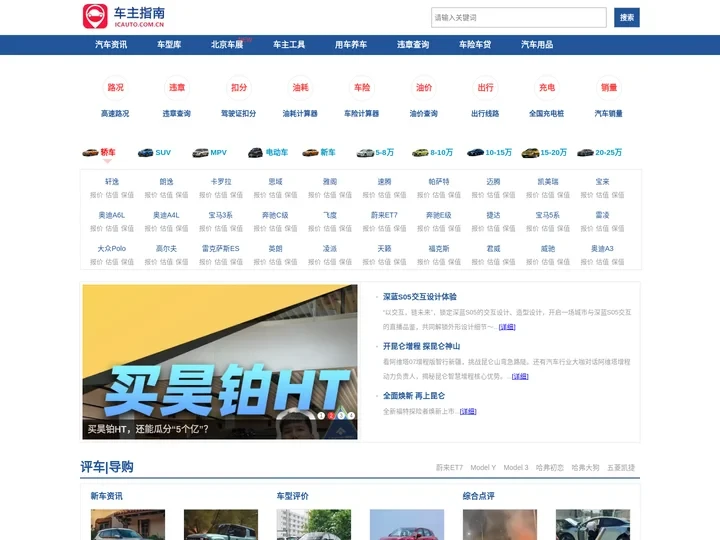The height and width of the screenshot is (540, 720).
Task: Go to carousel slide 4 indicator
Action: coord(351,416)
